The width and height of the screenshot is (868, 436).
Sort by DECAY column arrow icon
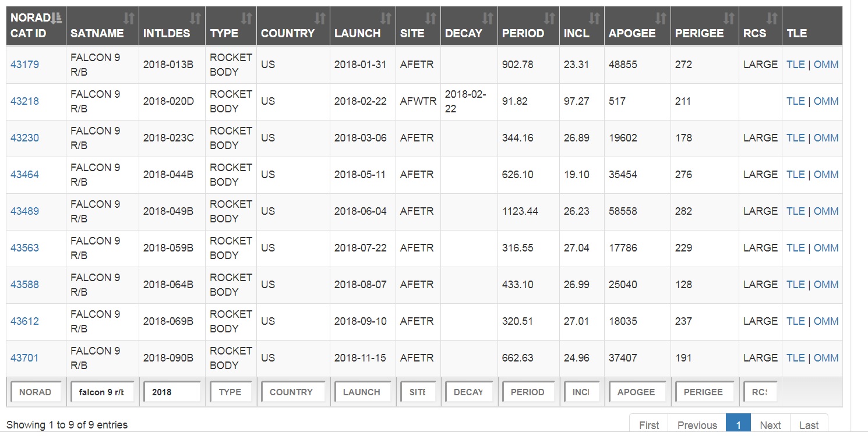488,19
